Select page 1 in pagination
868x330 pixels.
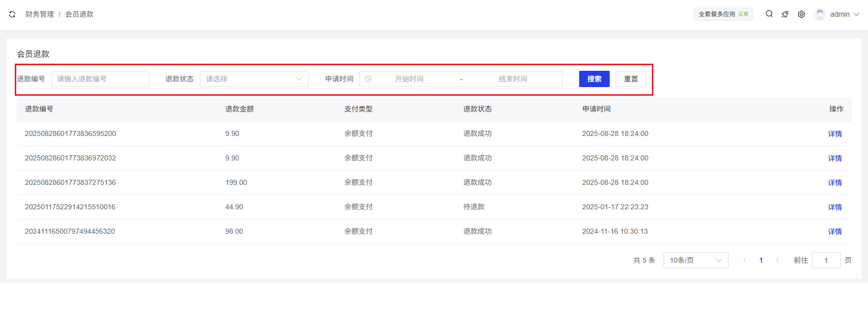click(x=761, y=260)
